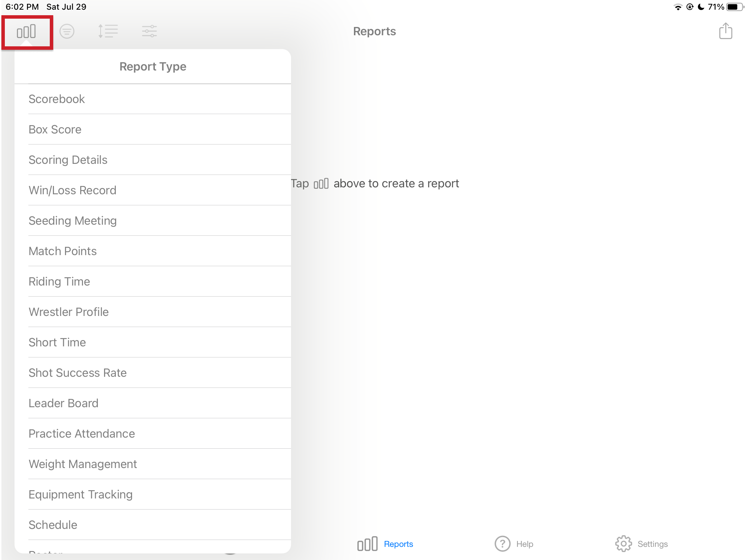Tap the share export icon
The image size is (748, 560).
tap(726, 31)
